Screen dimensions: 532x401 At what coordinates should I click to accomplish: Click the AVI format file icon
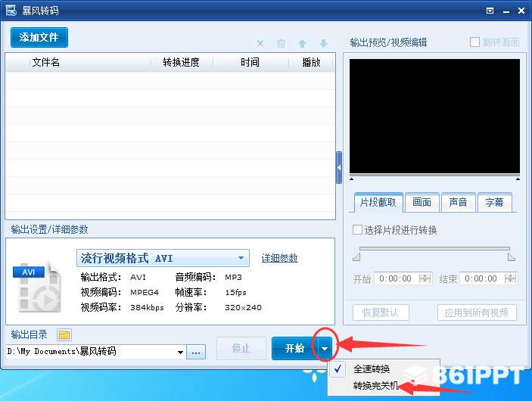point(36,287)
